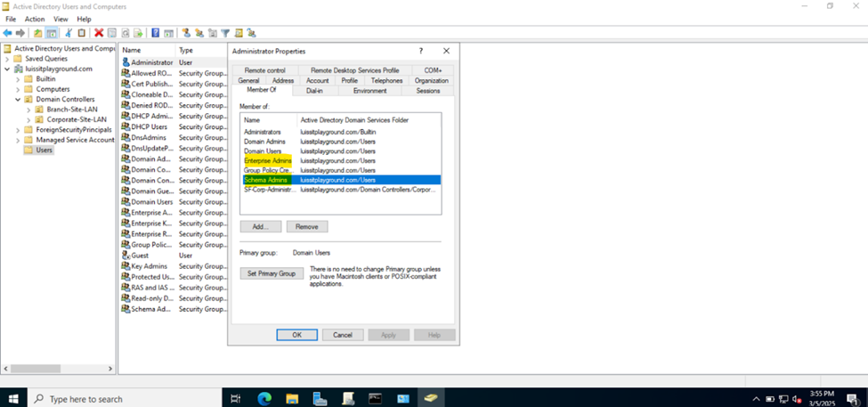Click the Add... button
This screenshot has width=868, height=407.
[261, 226]
